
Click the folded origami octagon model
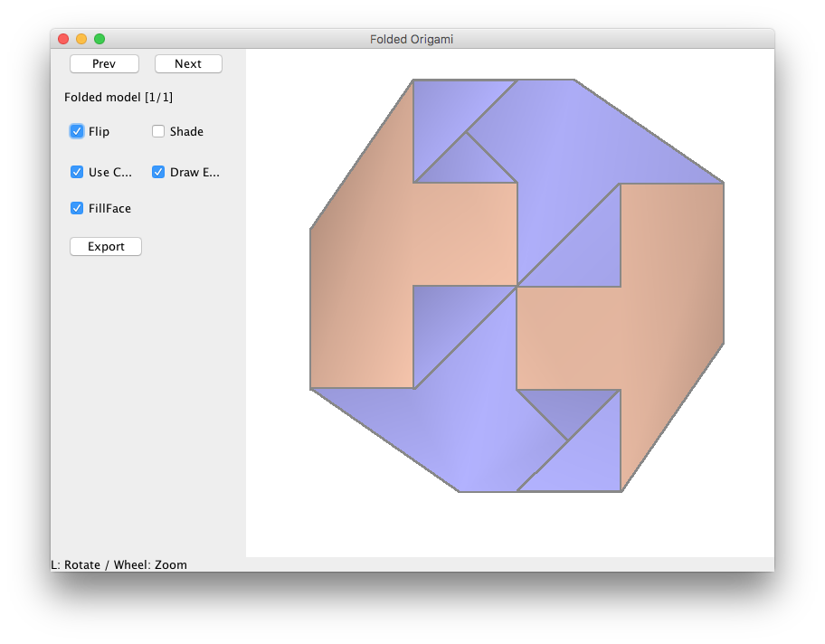pos(517,286)
